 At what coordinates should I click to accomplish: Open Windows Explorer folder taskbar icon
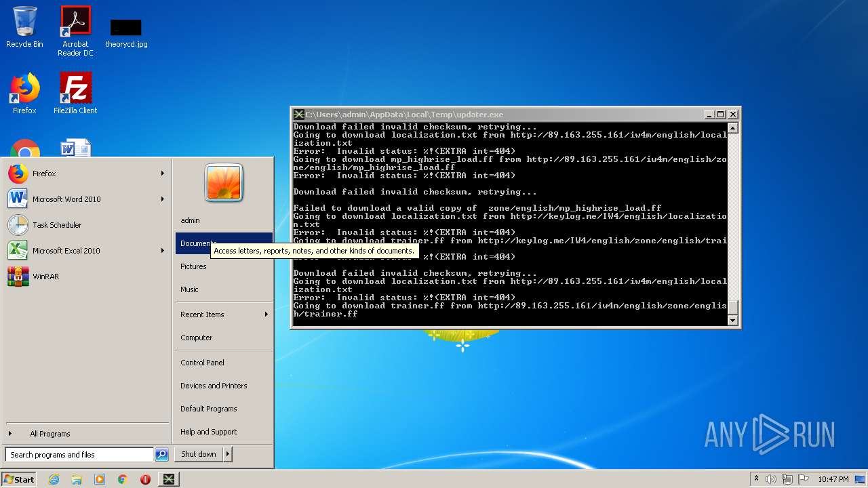click(77, 479)
